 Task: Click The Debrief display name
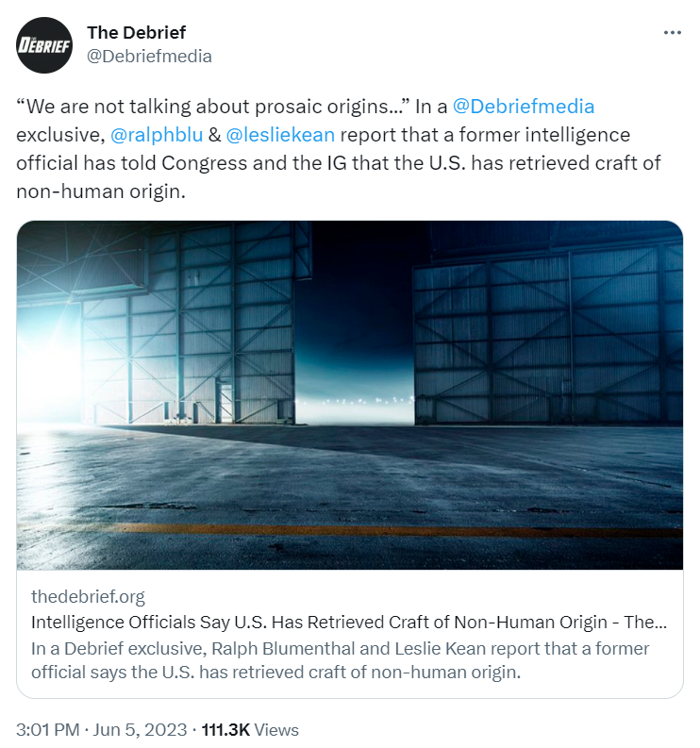pyautogui.click(x=136, y=32)
